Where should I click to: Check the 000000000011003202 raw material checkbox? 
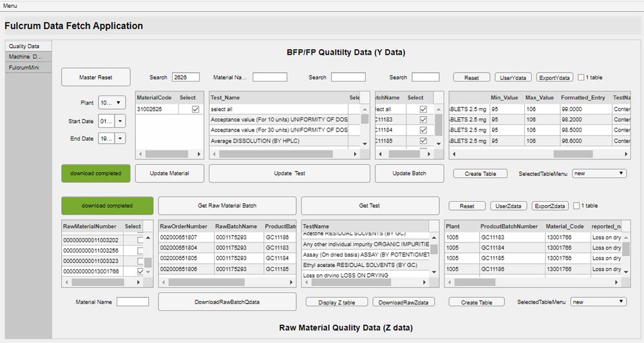point(140,240)
